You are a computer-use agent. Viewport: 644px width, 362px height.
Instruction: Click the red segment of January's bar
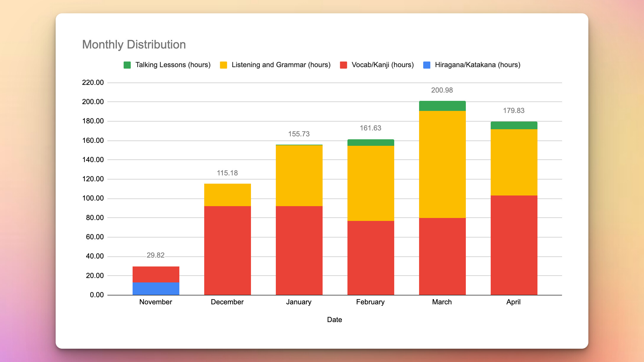click(x=299, y=250)
